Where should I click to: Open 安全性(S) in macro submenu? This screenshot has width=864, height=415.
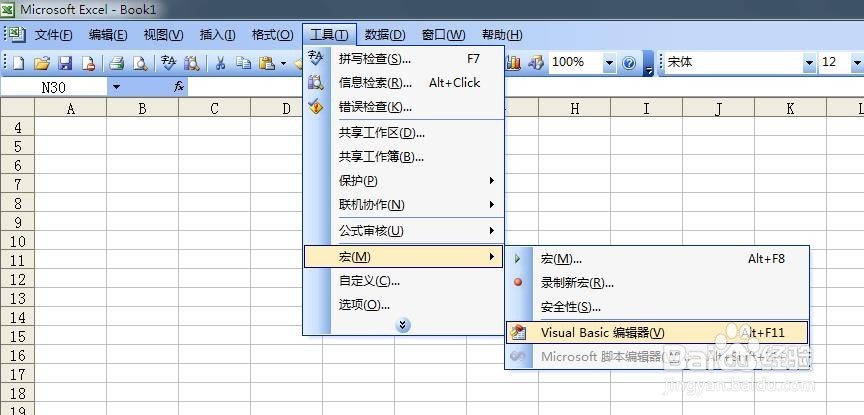click(657, 307)
